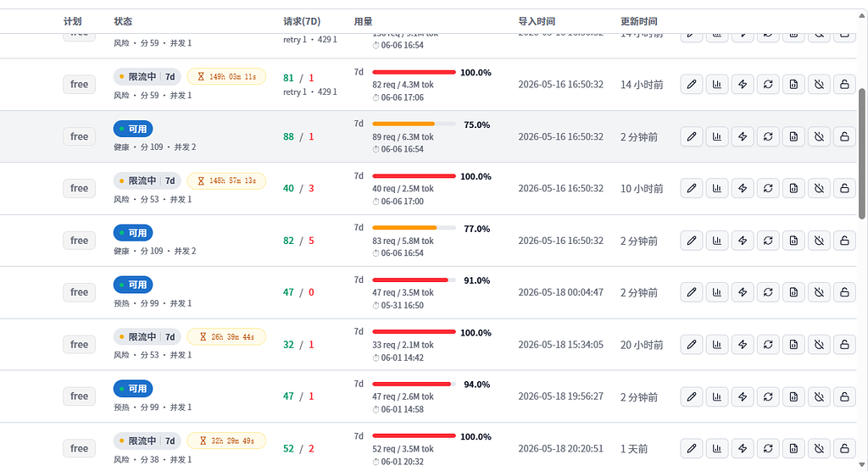Open usage chart for the 14 小时前 row
This screenshot has height=471, width=868.
pyautogui.click(x=717, y=84)
